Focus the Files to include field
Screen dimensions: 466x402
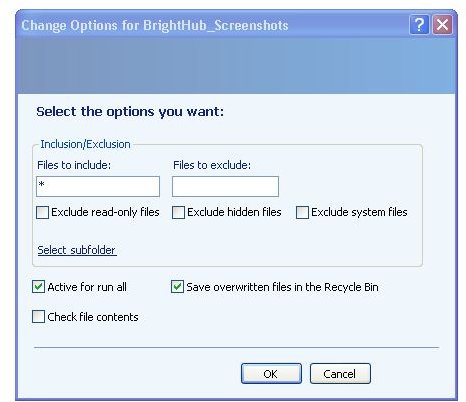coord(98,186)
